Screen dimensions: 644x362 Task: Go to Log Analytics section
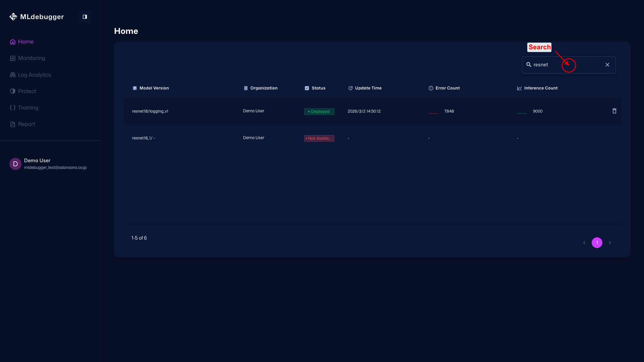click(34, 75)
